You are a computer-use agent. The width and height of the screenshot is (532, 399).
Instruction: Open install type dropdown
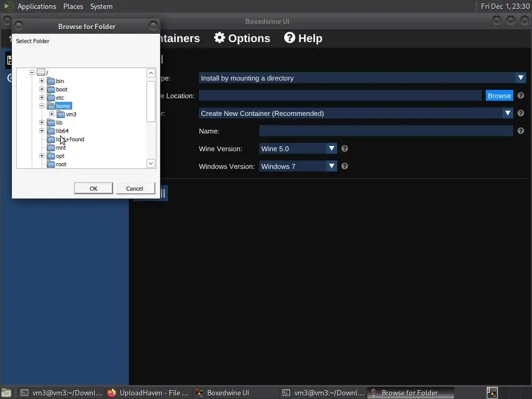(362, 78)
